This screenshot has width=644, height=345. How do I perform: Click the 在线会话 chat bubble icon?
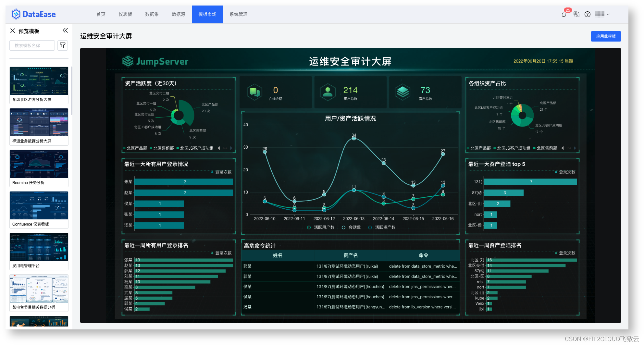click(255, 91)
